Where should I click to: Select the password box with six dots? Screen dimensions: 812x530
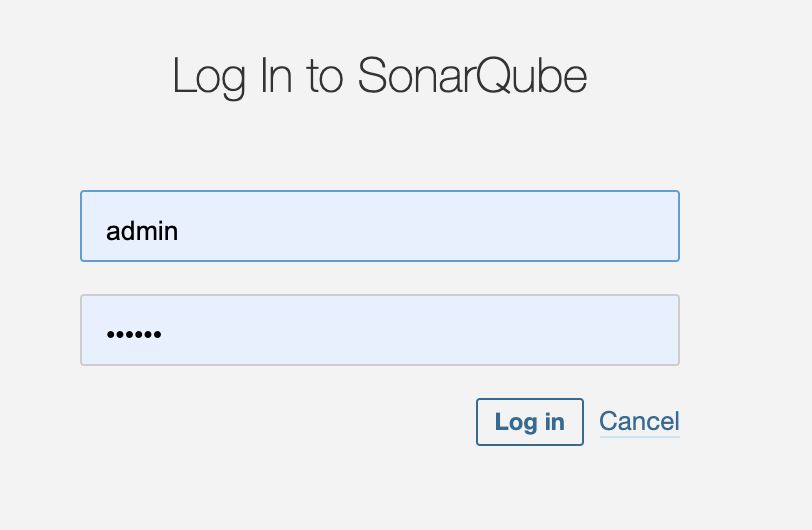pos(380,330)
